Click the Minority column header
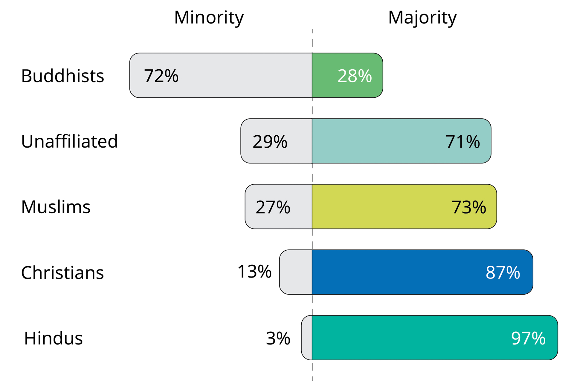The image size is (574, 392). 209,18
